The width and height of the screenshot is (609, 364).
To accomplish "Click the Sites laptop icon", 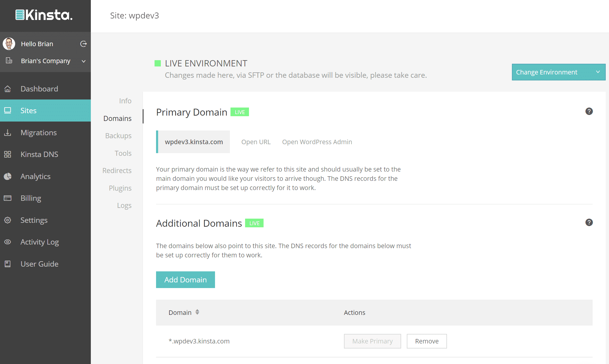I will 7,111.
